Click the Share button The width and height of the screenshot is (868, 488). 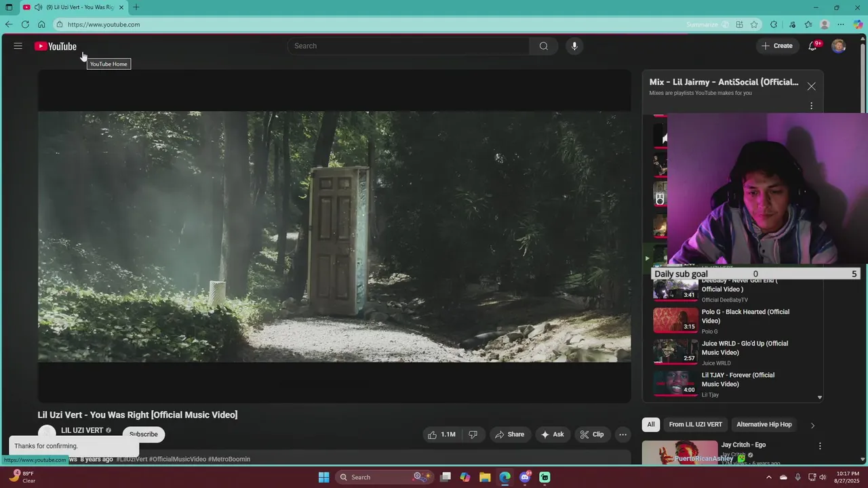click(509, 434)
